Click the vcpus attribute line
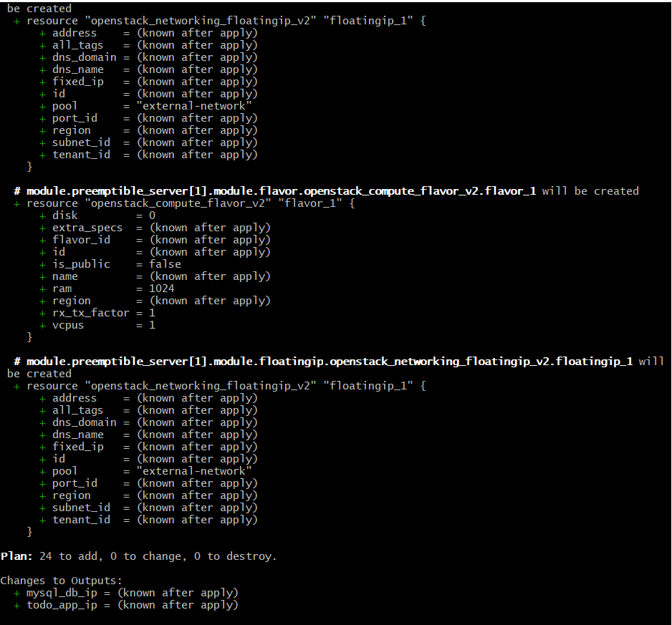The image size is (672, 625). point(97,325)
